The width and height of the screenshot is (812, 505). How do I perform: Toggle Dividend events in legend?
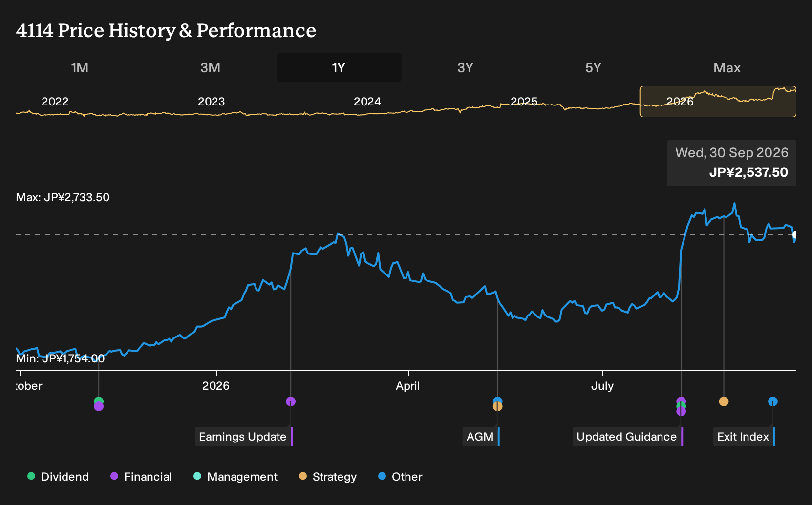pyautogui.click(x=58, y=477)
